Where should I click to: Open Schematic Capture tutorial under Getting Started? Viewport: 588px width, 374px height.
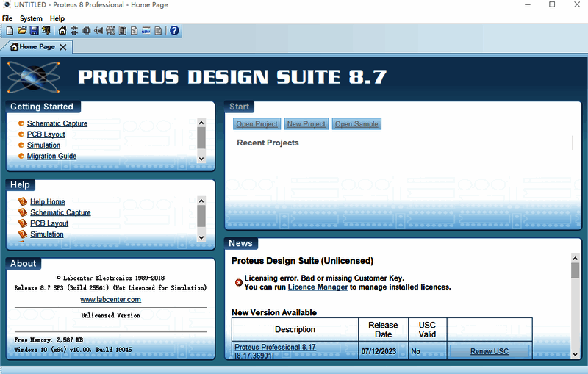pyautogui.click(x=57, y=123)
